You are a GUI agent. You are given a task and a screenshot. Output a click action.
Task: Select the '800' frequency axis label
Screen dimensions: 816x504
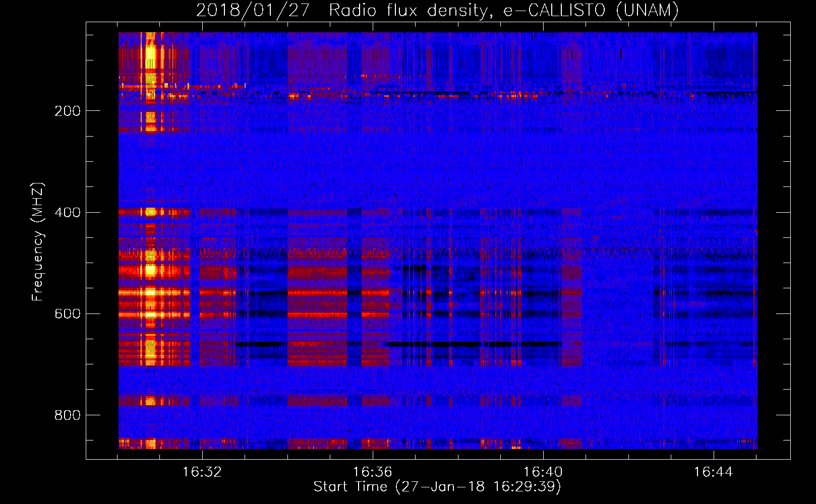[x=68, y=415]
